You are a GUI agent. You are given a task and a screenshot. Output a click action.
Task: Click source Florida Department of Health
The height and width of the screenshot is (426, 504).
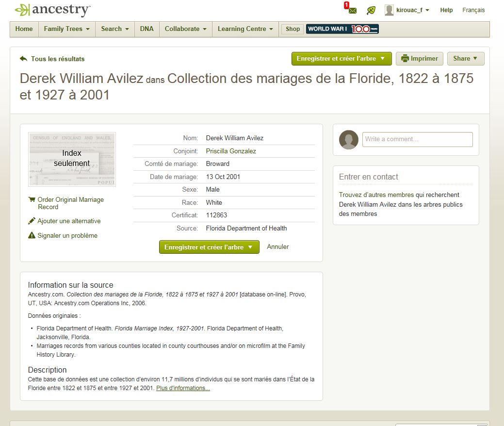pos(246,228)
